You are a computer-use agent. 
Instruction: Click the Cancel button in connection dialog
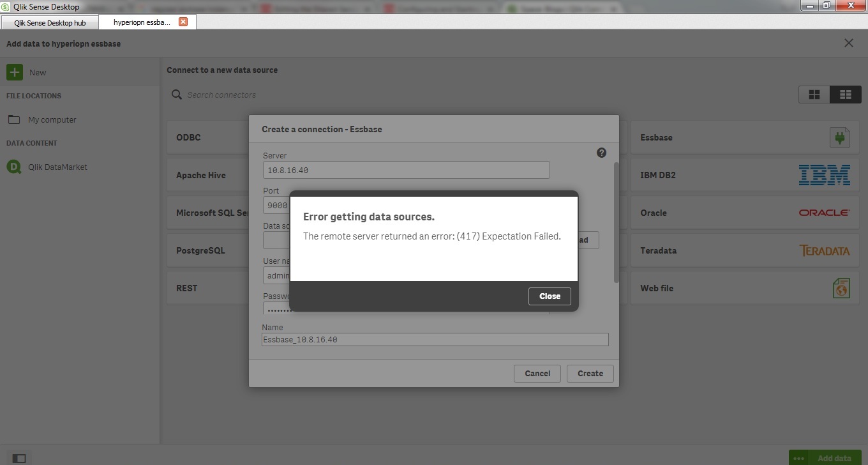pos(537,374)
